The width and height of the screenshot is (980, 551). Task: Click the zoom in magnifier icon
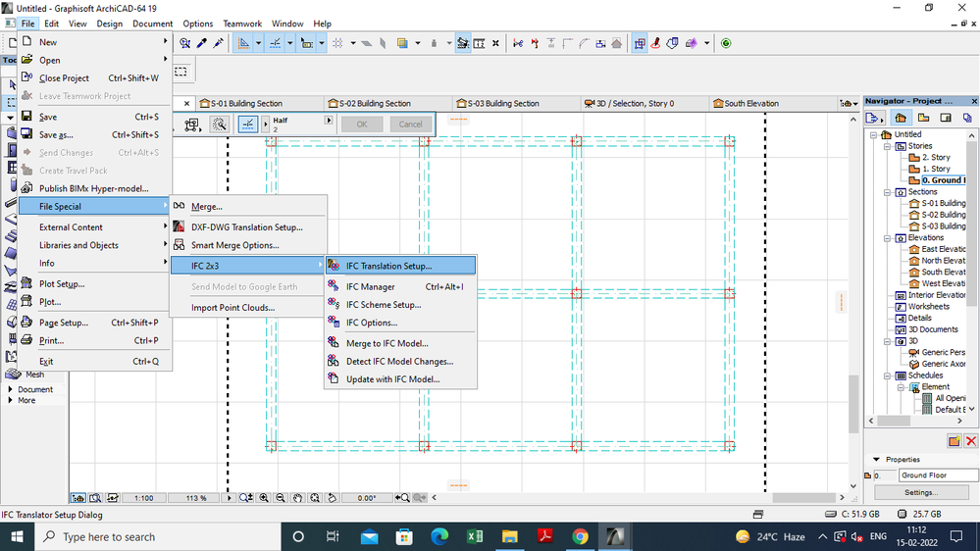coord(264,498)
